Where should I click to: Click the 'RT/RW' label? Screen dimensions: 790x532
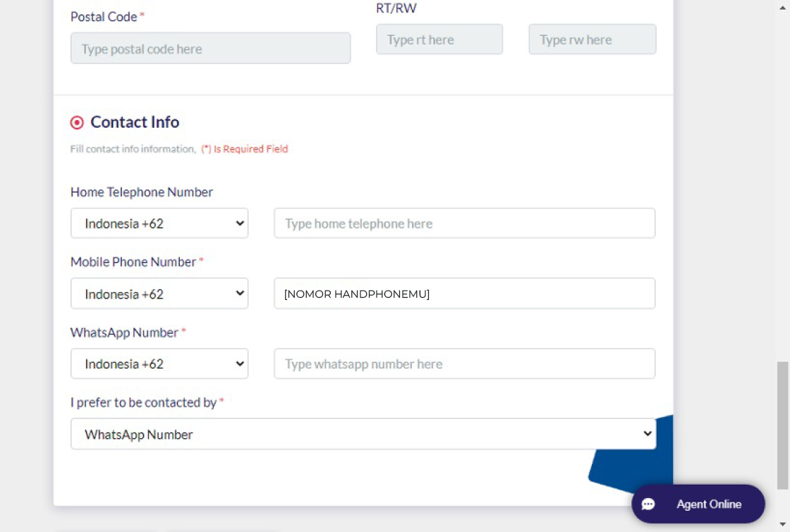pyautogui.click(x=396, y=8)
